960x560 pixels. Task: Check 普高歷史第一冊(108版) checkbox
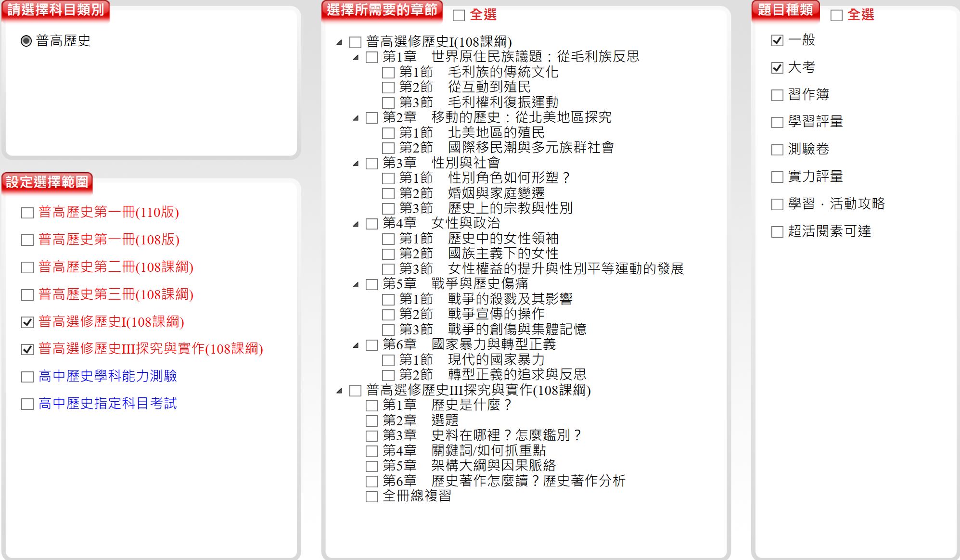[27, 240]
